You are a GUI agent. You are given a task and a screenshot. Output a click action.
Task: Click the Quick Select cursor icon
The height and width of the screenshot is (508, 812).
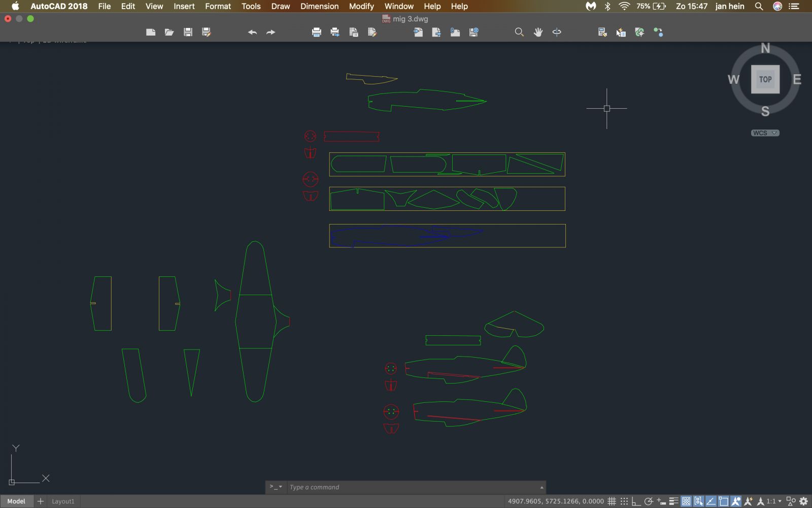(621, 33)
